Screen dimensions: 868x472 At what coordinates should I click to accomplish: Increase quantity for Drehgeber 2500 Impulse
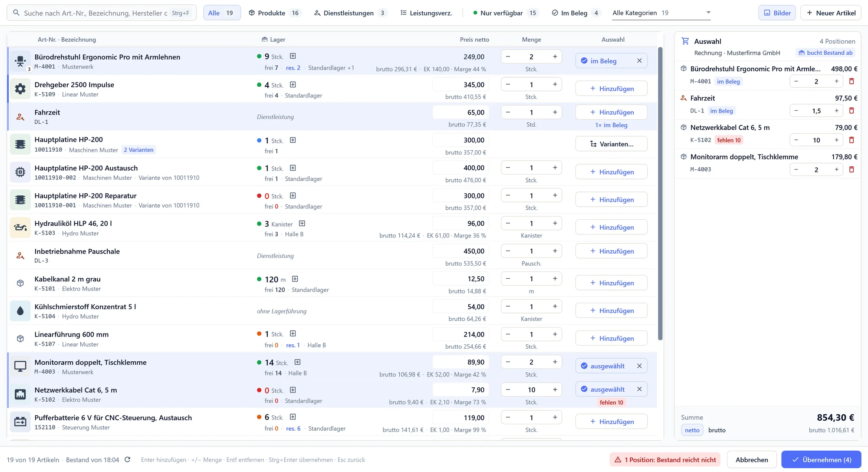click(x=555, y=85)
